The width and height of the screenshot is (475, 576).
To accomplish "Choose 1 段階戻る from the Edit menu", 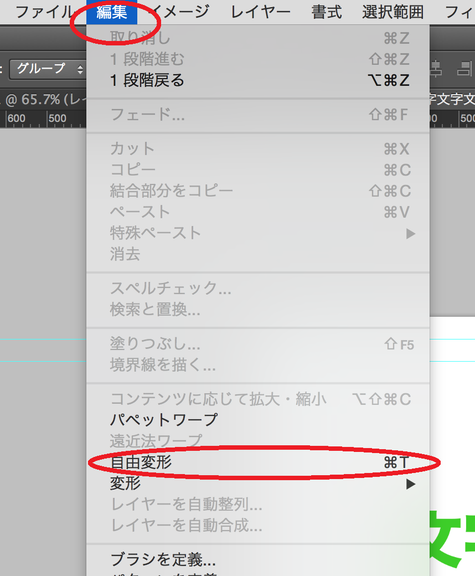I will coord(258,80).
